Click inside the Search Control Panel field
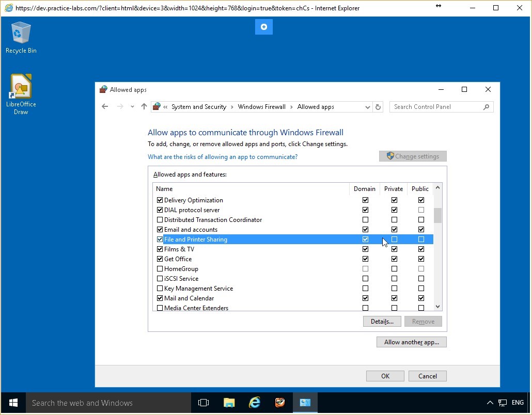532x415 pixels. 434,107
